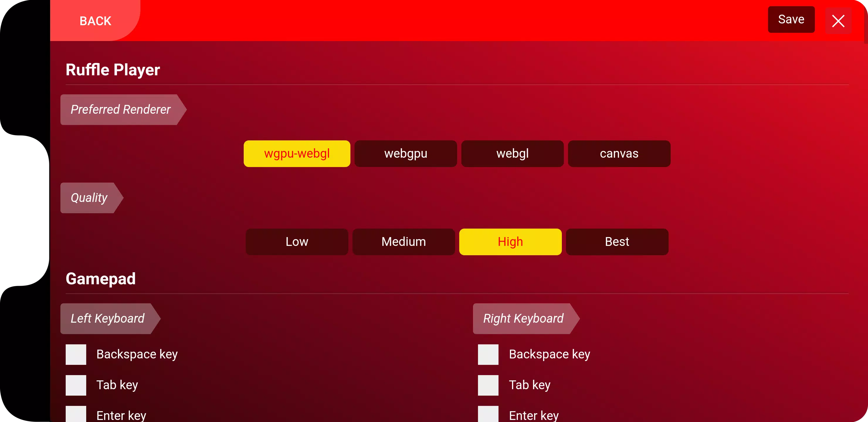The image size is (868, 422).
Task: Expand the Preferred Renderer section
Action: (x=121, y=110)
